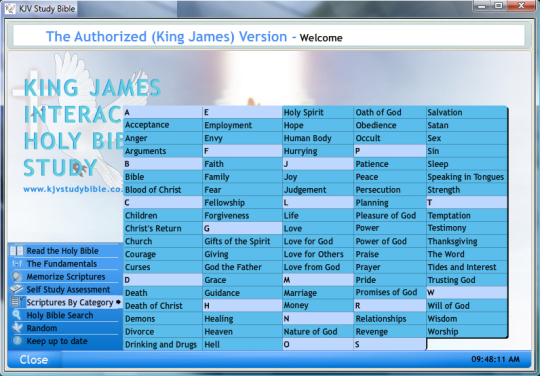Click the list icon beside Scriptures By Category
540x376 pixels.
click(17, 302)
